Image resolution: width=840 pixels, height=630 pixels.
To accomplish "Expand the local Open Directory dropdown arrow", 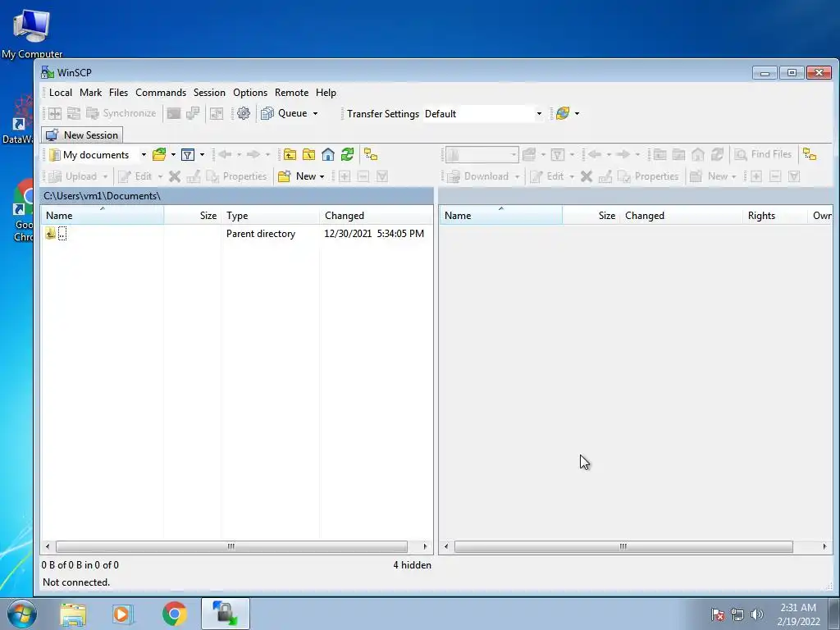I will click(173, 155).
